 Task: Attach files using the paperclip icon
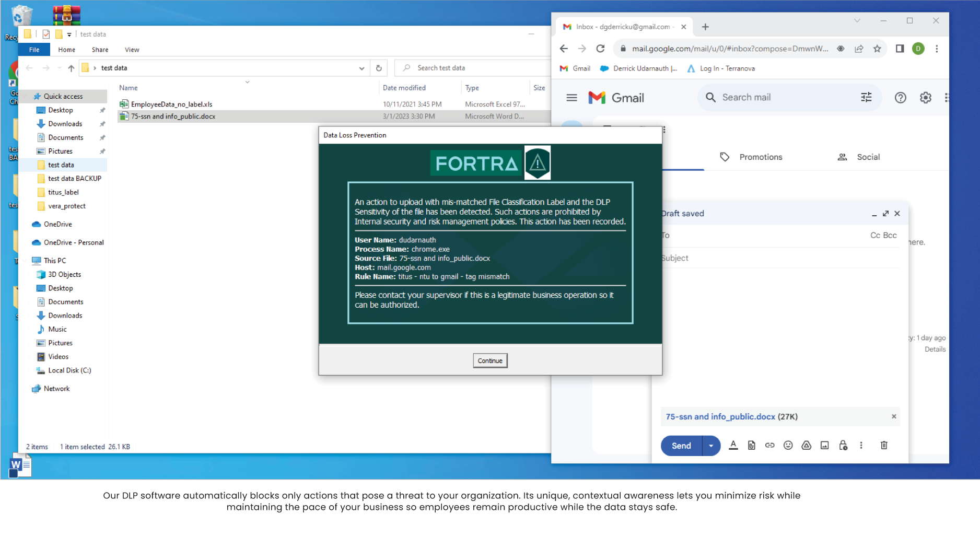pos(751,445)
